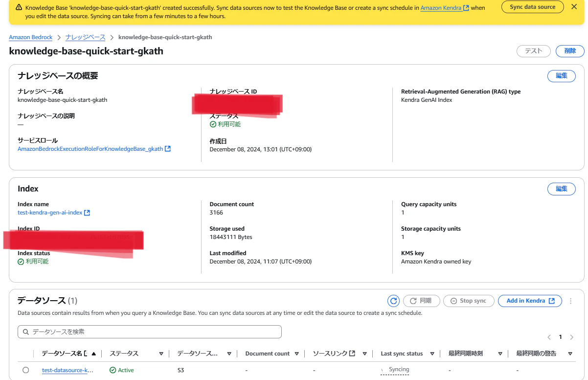Screen dimensions: 588x380
Task: Open test-kendra-gen-ai-index link
Action: [x=54, y=213]
